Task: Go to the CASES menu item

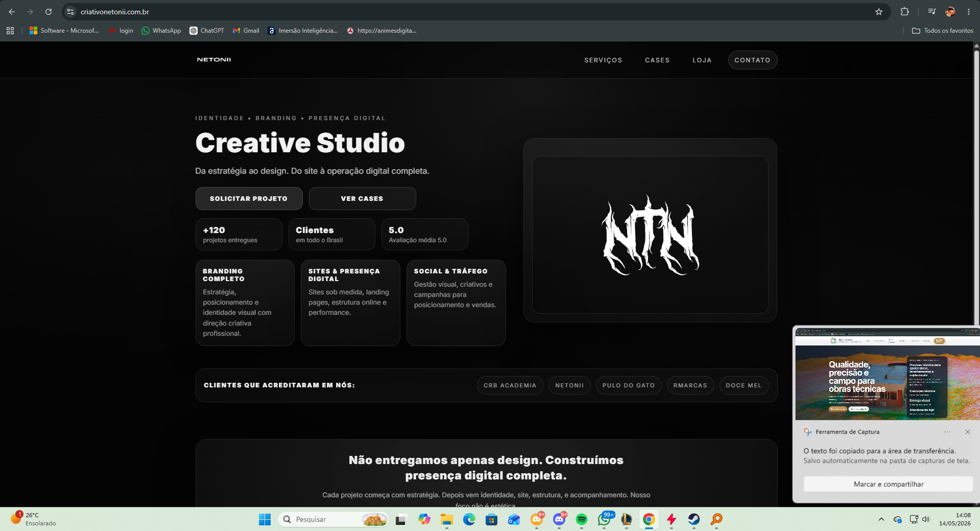Action: click(x=657, y=60)
